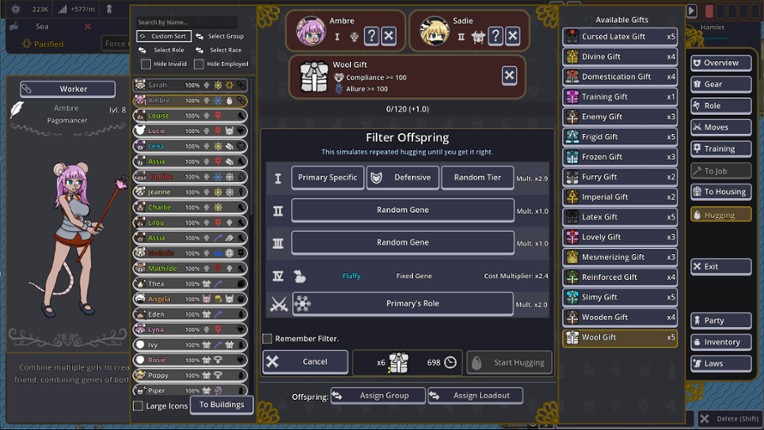
Task: Click the Assign Loadout button
Action: tap(476, 395)
